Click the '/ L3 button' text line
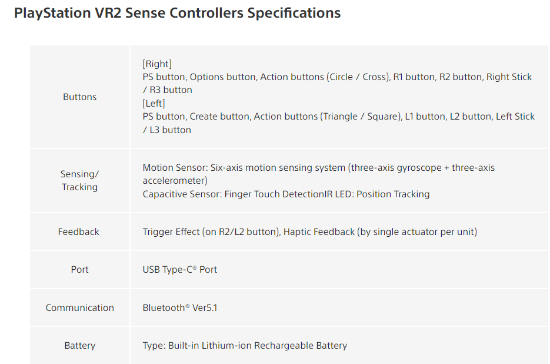The image size is (550, 364). click(x=167, y=130)
